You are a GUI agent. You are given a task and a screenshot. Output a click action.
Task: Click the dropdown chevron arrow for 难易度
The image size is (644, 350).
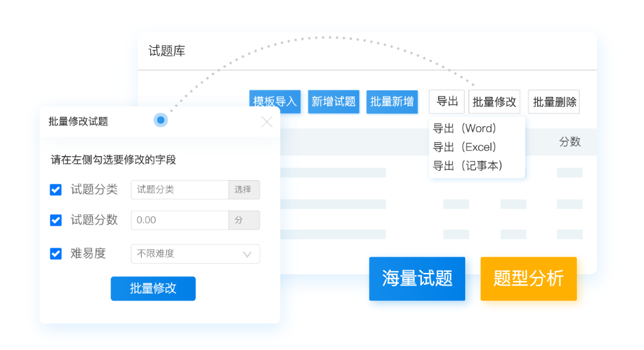[x=247, y=254]
